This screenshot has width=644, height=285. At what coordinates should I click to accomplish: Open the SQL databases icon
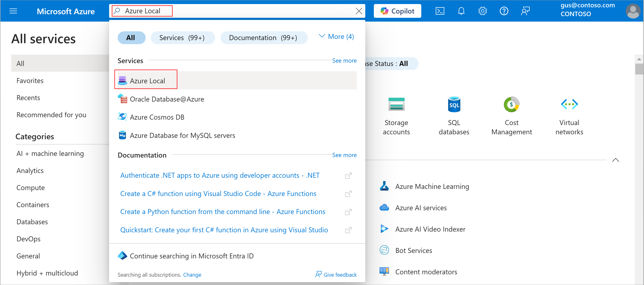pos(454,104)
